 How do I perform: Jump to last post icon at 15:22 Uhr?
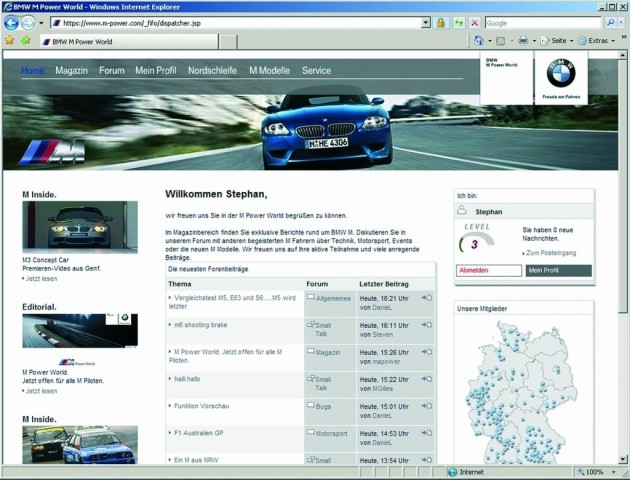(427, 379)
